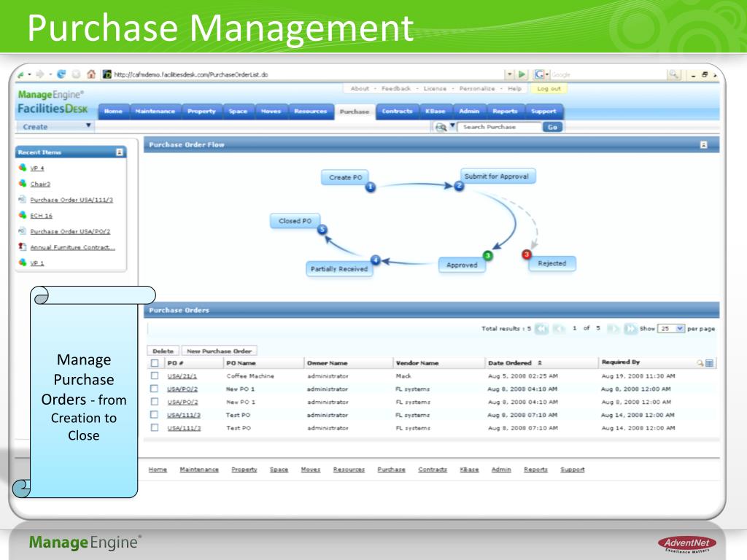Image resolution: width=747 pixels, height=560 pixels.
Task: Click the New Purchase Order button
Action: (219, 351)
